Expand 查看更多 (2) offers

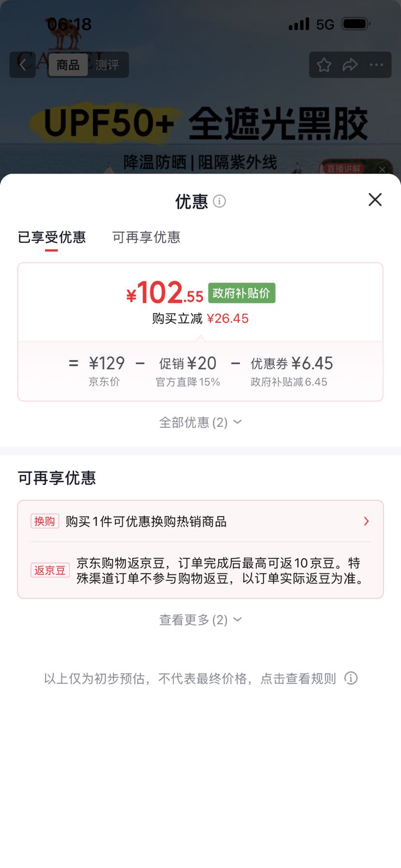tap(200, 619)
